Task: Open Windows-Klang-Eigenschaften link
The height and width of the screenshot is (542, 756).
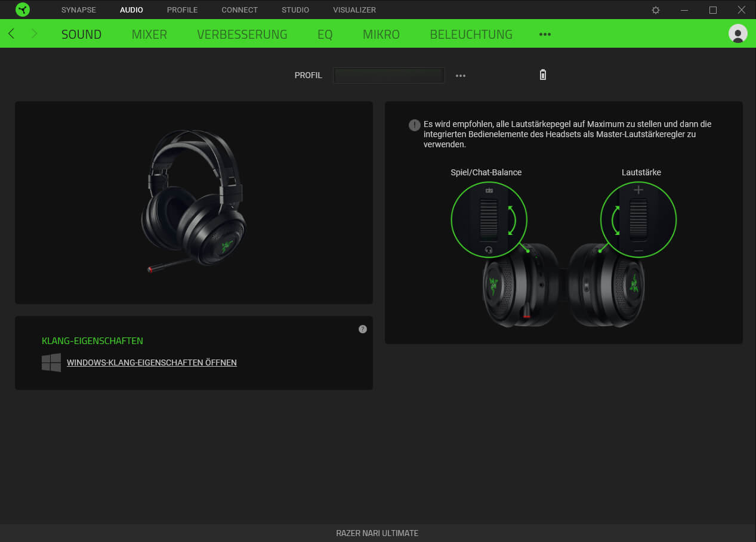Action: 152,363
